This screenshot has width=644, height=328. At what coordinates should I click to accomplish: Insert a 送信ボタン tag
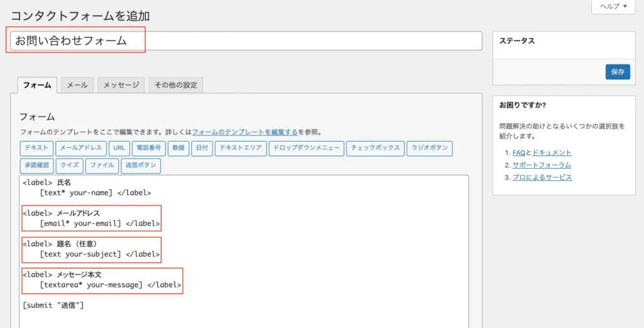141,166
